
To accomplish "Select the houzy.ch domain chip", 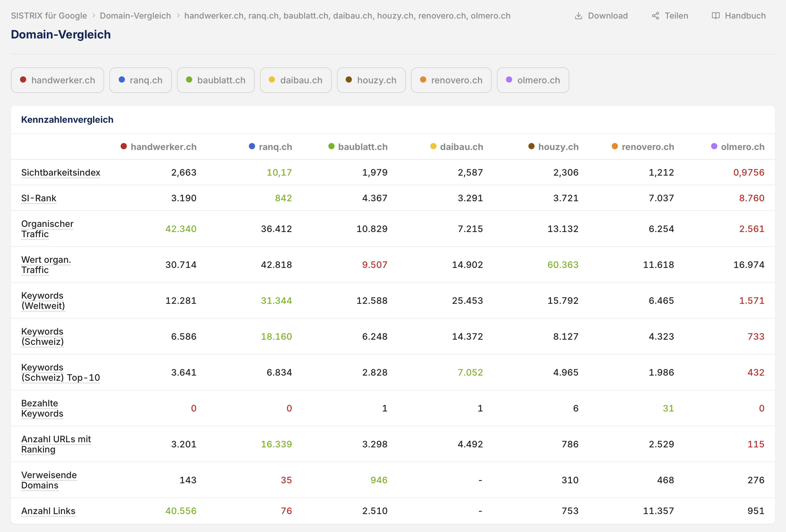I will 371,80.
